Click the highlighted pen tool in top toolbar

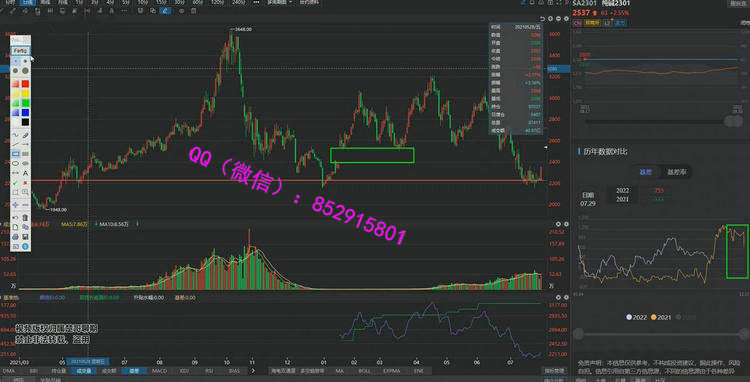pyautogui.click(x=165, y=10)
